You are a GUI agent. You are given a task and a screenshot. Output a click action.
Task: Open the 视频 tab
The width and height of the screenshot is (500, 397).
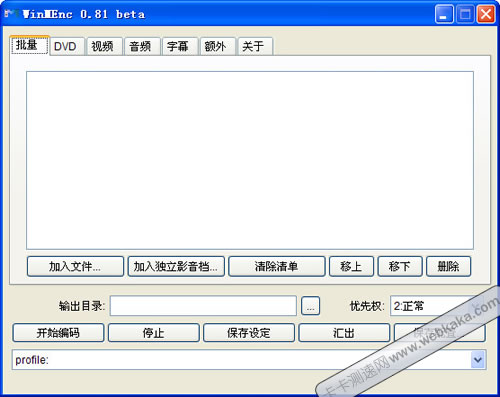point(103,46)
